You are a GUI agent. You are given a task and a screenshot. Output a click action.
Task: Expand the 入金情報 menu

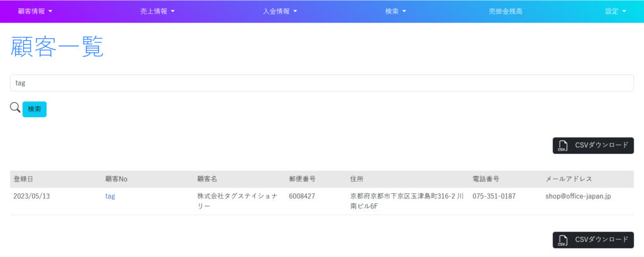280,11
